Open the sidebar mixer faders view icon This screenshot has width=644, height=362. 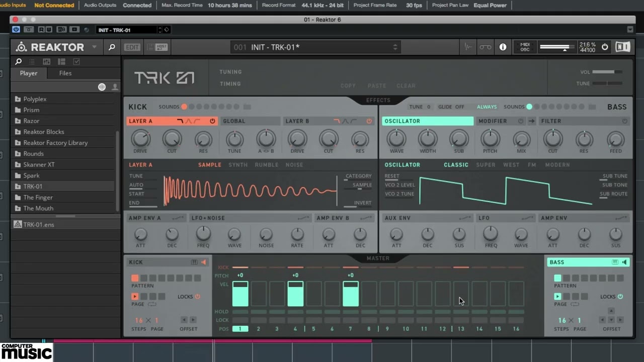pyautogui.click(x=47, y=61)
